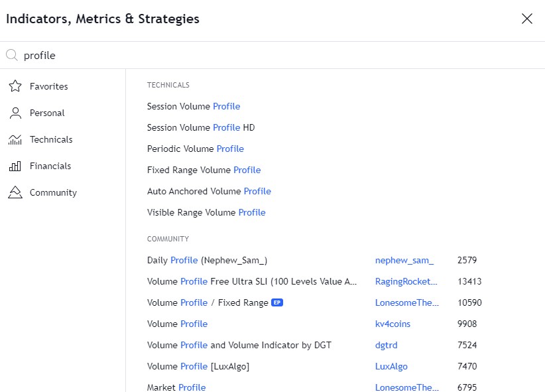Switch to the Financials category
Viewport: 545px width, 392px height.
[50, 166]
